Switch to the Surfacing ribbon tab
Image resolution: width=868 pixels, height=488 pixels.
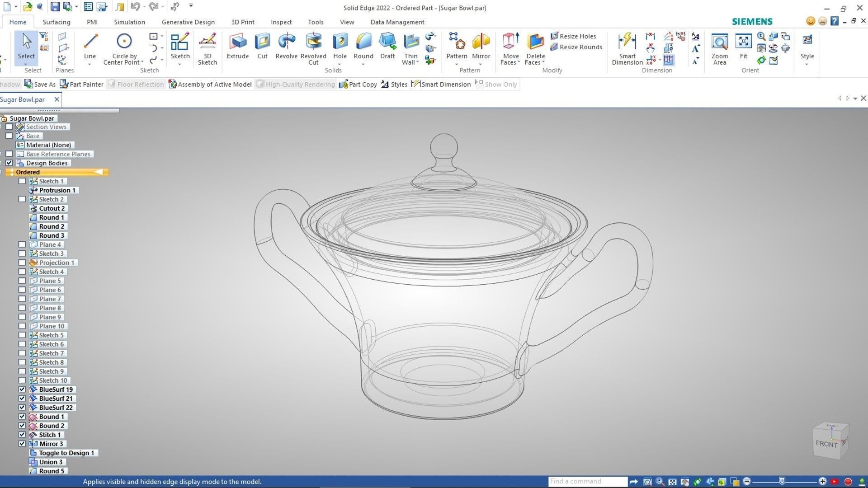(x=57, y=22)
